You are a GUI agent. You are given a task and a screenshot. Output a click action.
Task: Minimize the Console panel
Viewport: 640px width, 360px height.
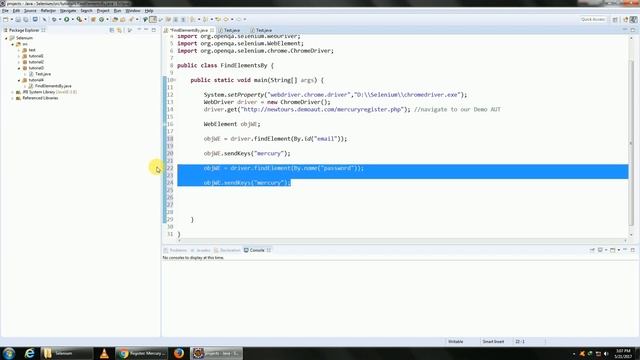point(625,250)
